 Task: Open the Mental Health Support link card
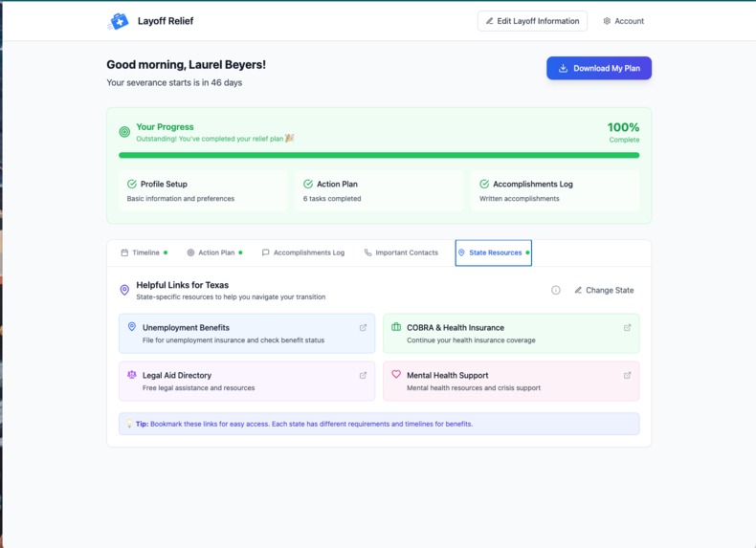coord(511,382)
